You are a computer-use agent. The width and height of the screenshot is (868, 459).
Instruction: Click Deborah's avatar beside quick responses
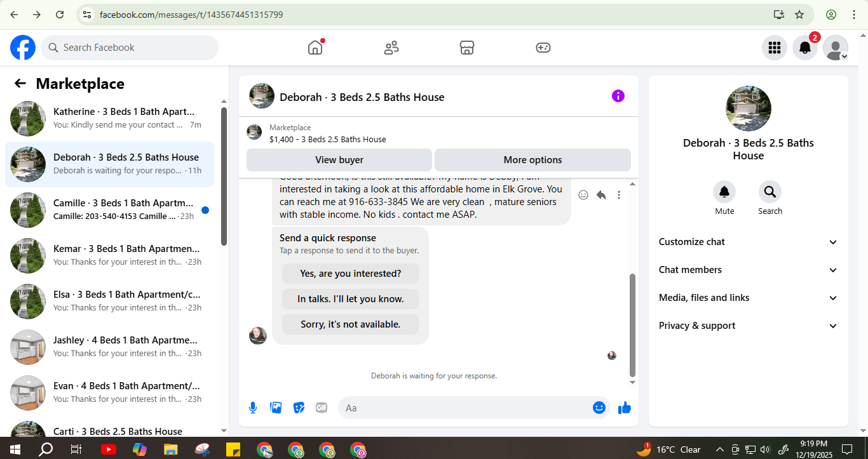click(x=258, y=336)
